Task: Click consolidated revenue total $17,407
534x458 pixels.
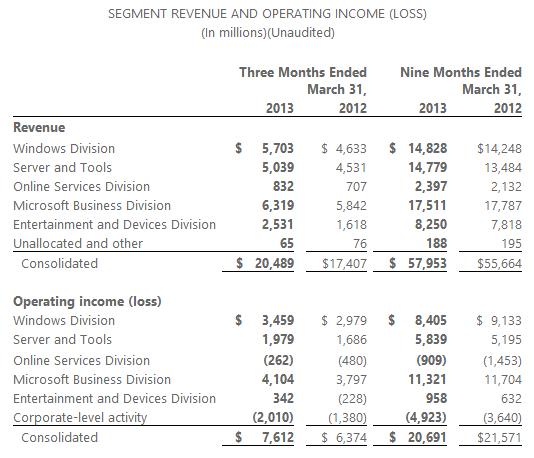Action: coord(344,264)
